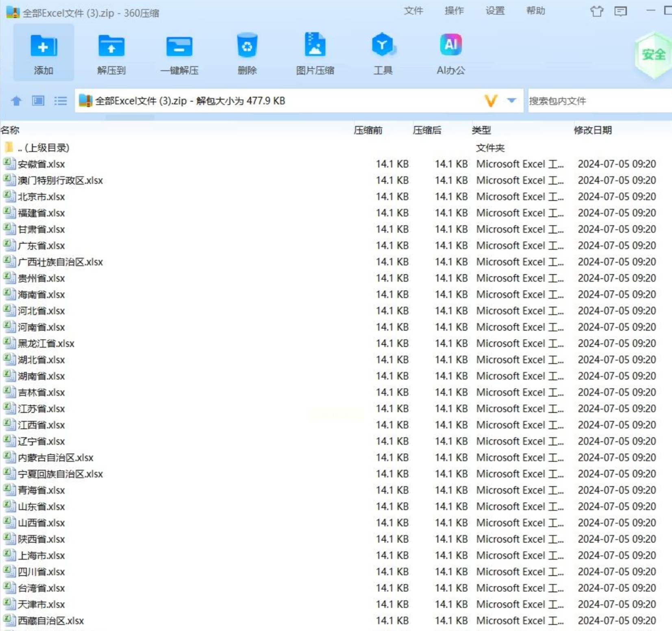Launch the AI Office (AI办公) icon
The image size is (672, 631).
pyautogui.click(x=450, y=45)
